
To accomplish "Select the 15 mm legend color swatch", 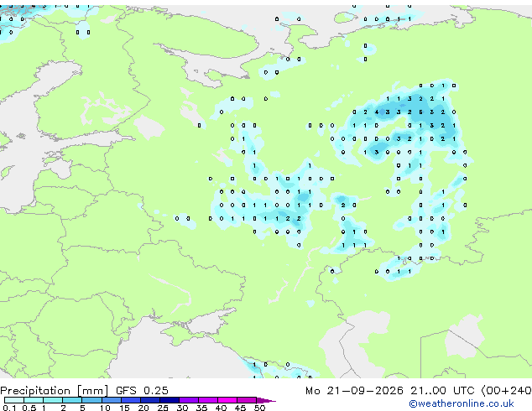I will click(x=131, y=400).
